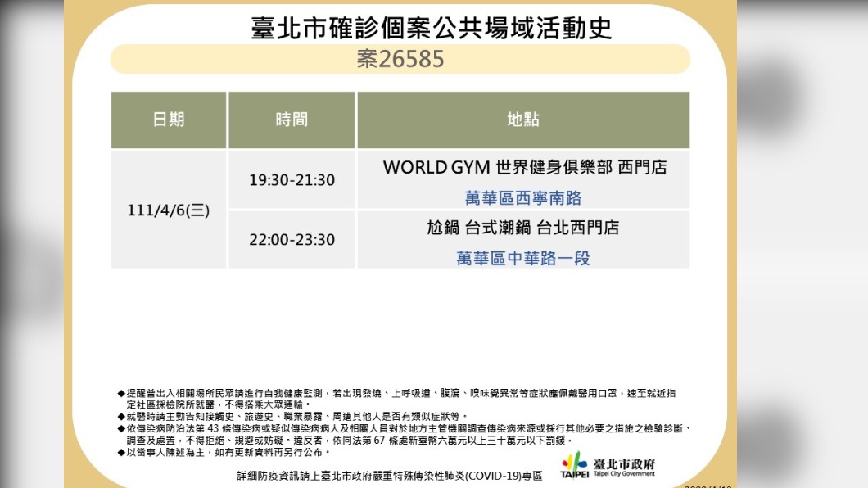Screen dimensions: 868x488
Task: Click the note starting 就醫時請主動告知
Action: click(x=293, y=416)
